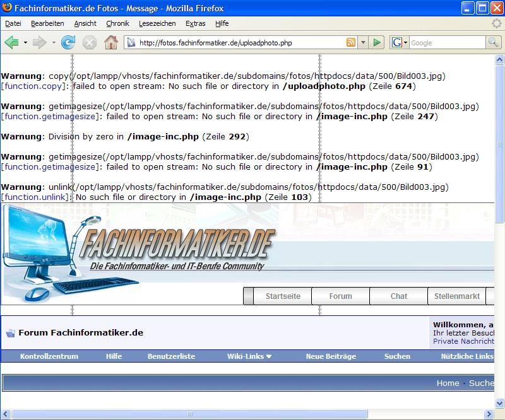
Task: Open the Chat navigation tab
Action: tap(399, 296)
